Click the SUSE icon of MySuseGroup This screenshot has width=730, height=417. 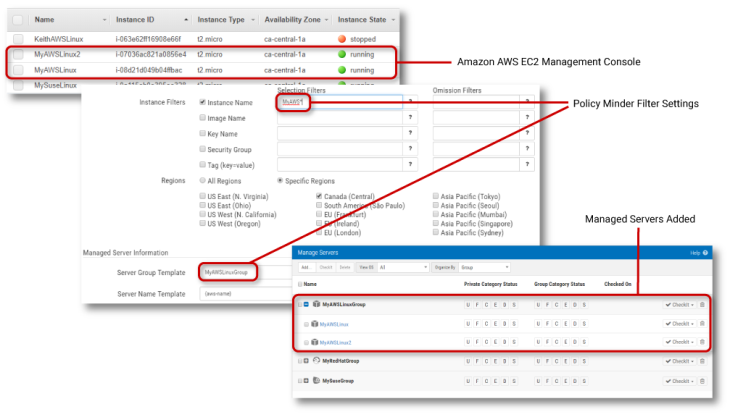pos(316,380)
